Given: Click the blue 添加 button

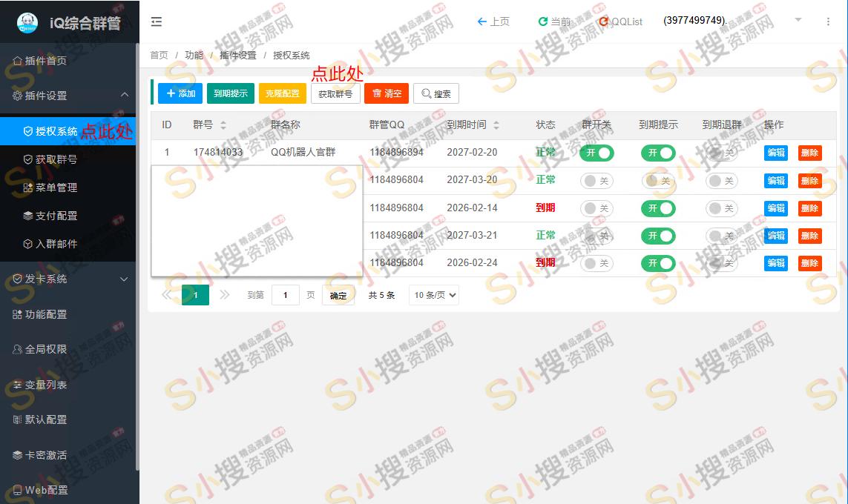Looking at the screenshot, I should [x=180, y=93].
